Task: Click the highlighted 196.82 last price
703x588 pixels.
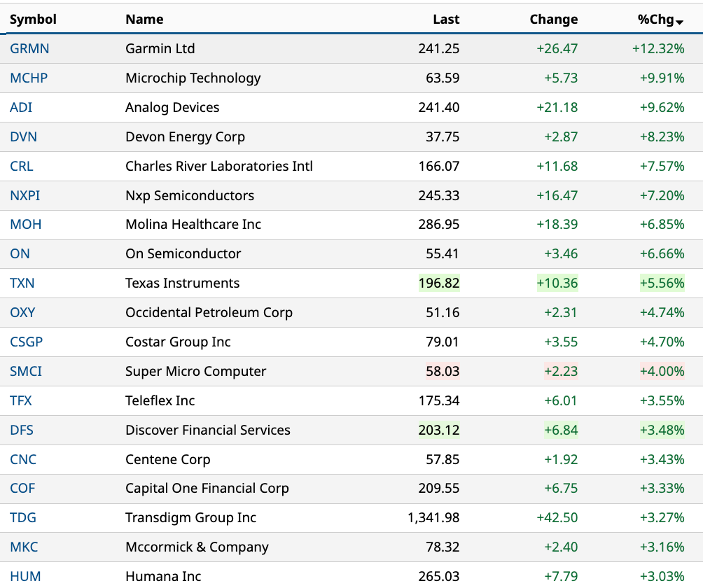Action: pyautogui.click(x=439, y=283)
